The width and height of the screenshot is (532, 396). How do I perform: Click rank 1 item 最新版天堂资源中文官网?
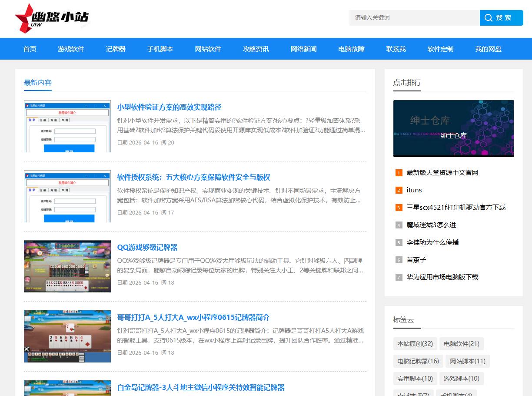pyautogui.click(x=442, y=173)
